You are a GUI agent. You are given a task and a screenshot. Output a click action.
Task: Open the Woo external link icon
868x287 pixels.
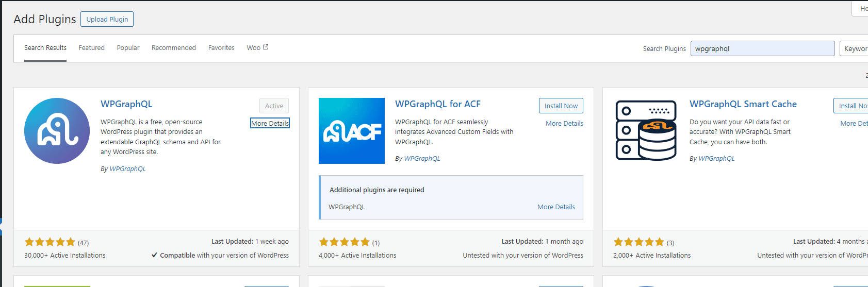click(266, 47)
